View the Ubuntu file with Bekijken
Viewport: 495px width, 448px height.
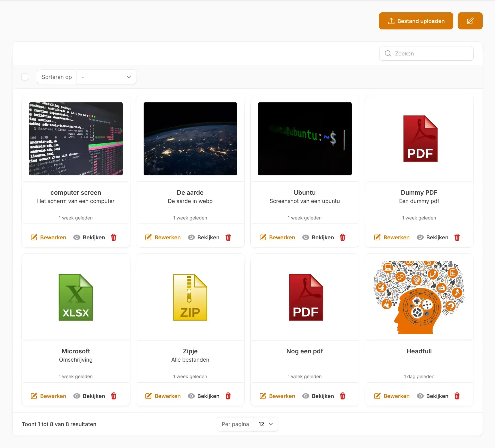click(318, 237)
